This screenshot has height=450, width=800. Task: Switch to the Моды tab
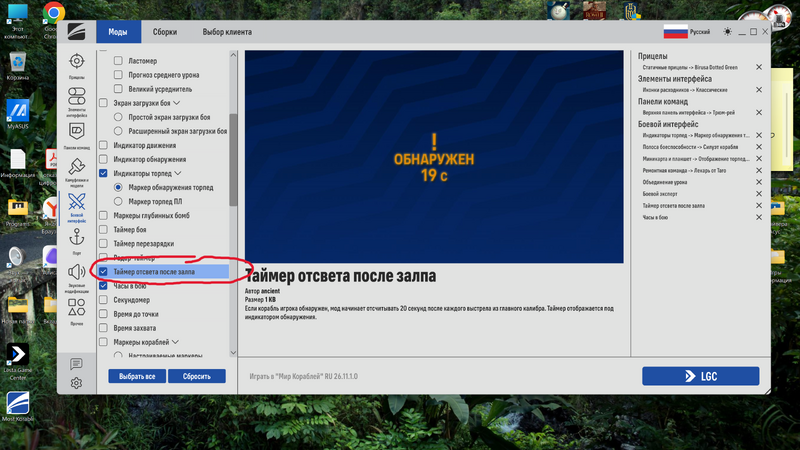[x=118, y=32]
